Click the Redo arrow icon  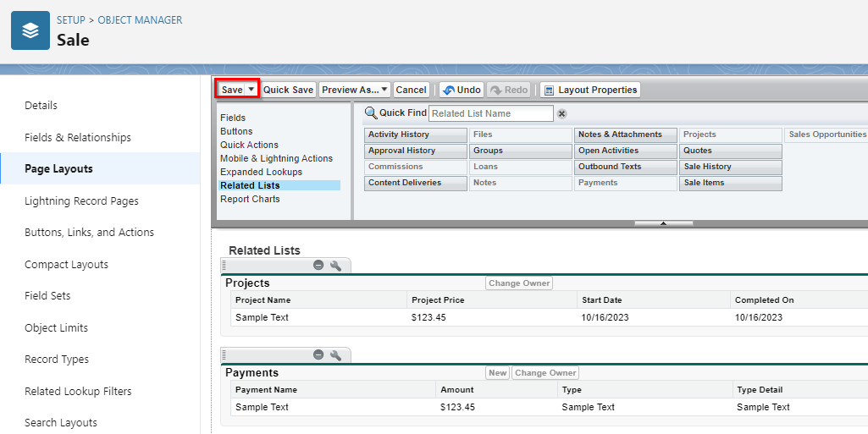coord(496,91)
